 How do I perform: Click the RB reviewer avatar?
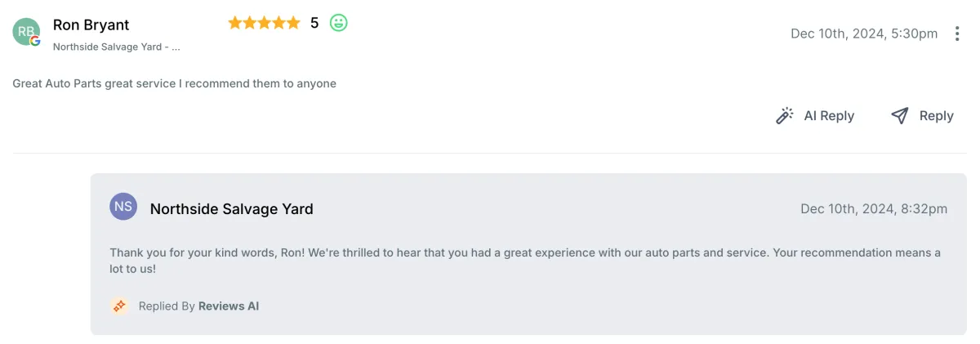pos(25,31)
